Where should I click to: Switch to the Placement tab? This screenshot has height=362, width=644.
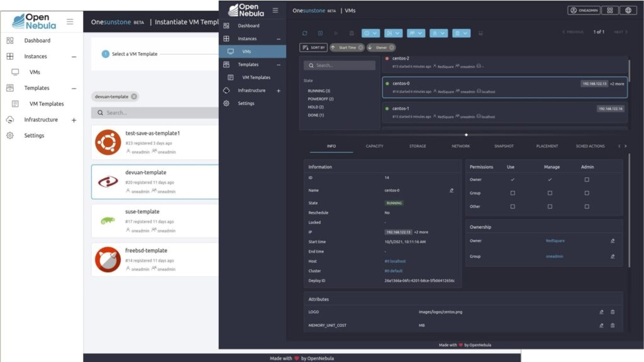click(547, 146)
